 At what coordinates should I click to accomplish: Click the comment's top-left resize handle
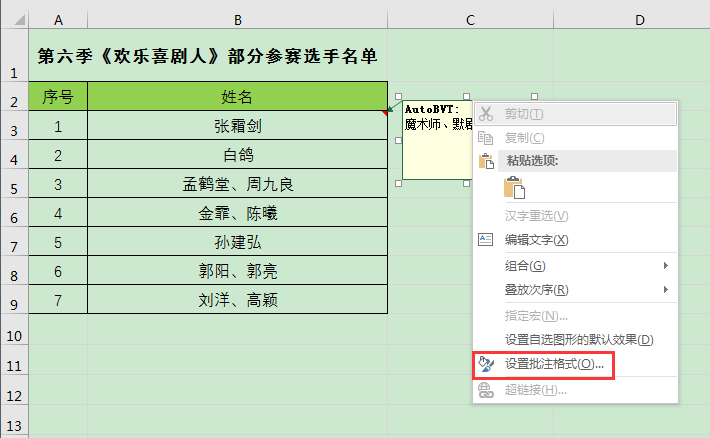coord(398,96)
